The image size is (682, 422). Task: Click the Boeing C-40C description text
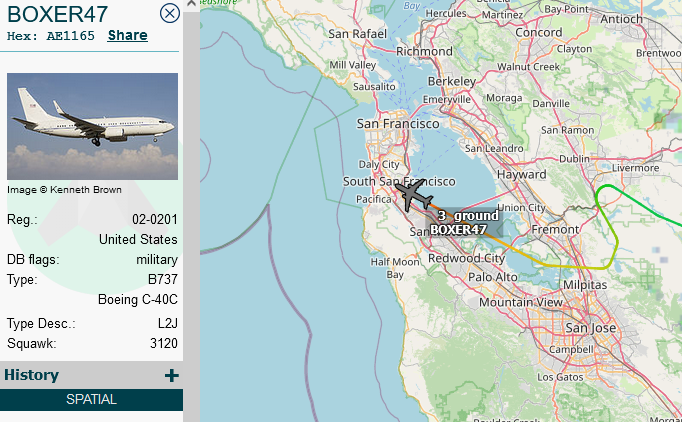[x=138, y=299]
